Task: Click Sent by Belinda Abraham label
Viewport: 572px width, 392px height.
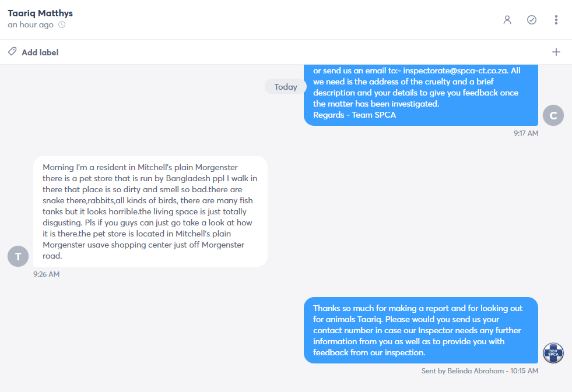Action: click(x=462, y=371)
